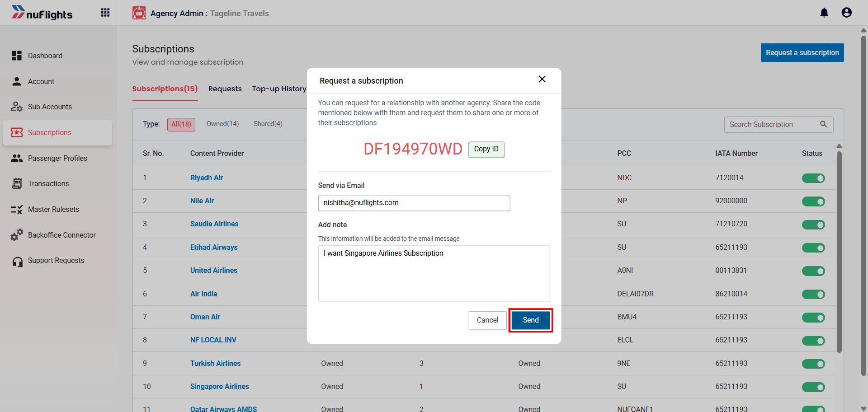Click the search magnifier icon
This screenshot has width=868, height=412.
pyautogui.click(x=824, y=124)
